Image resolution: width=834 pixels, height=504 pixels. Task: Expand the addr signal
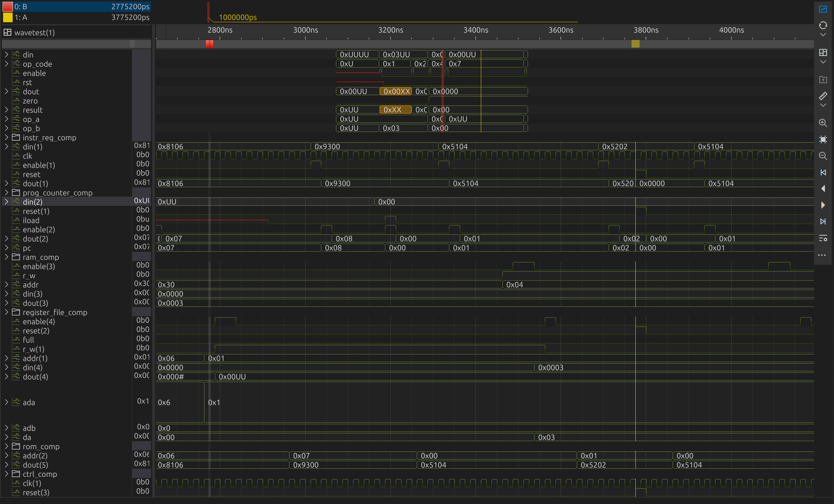point(7,285)
